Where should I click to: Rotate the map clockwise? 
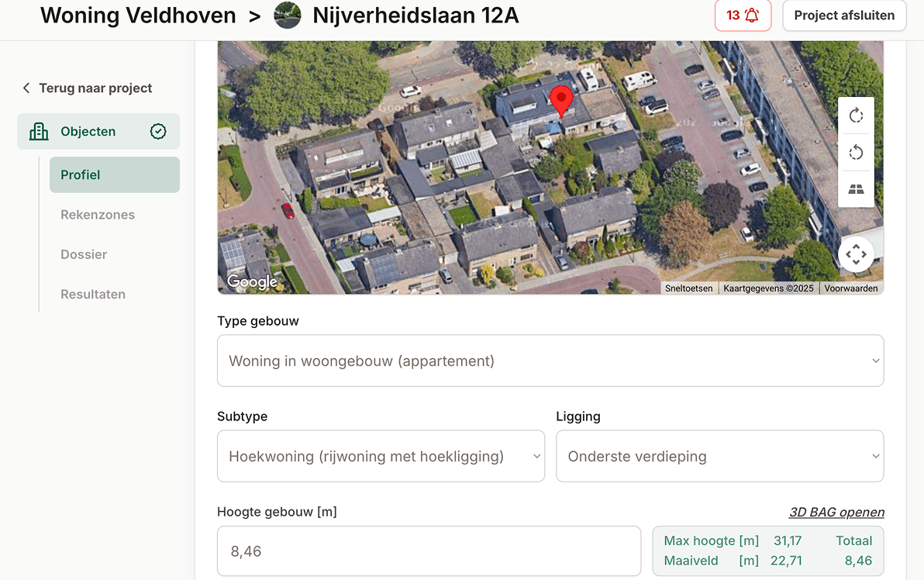point(856,115)
